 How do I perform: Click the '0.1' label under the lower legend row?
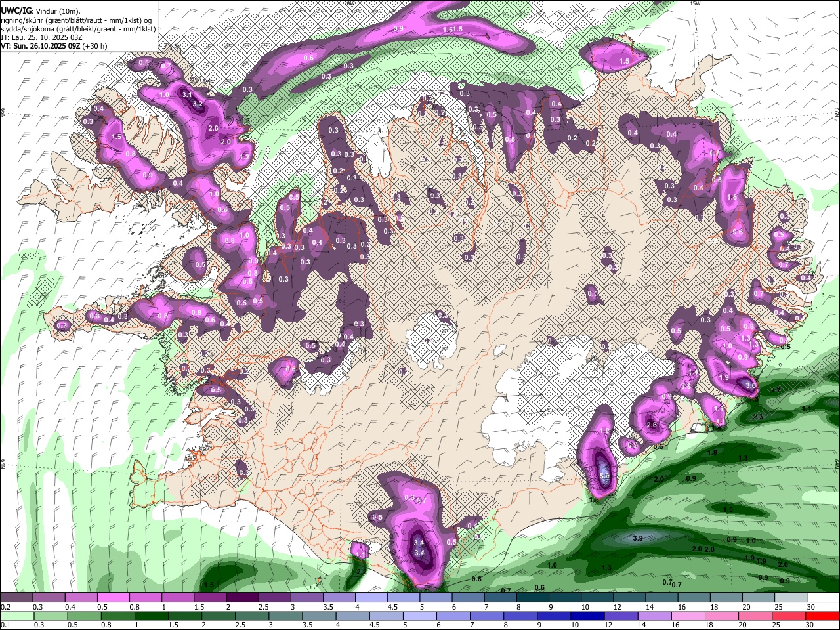(5, 625)
